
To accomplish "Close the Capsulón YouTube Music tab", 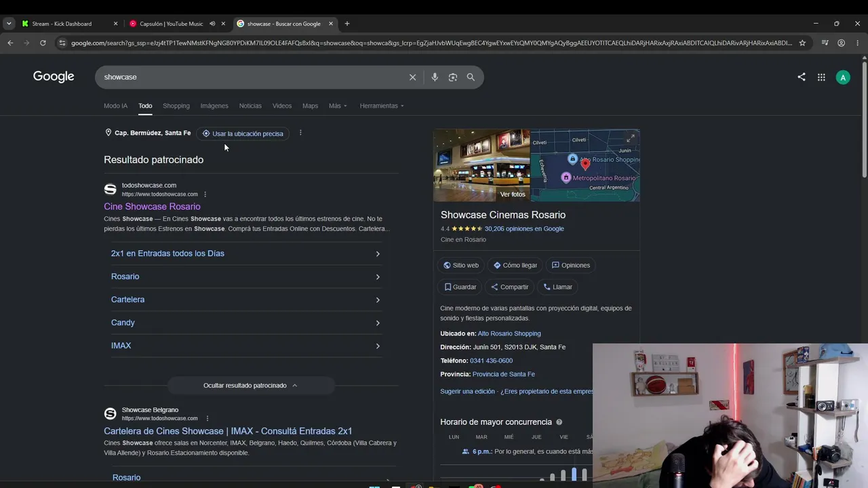I will click(223, 24).
